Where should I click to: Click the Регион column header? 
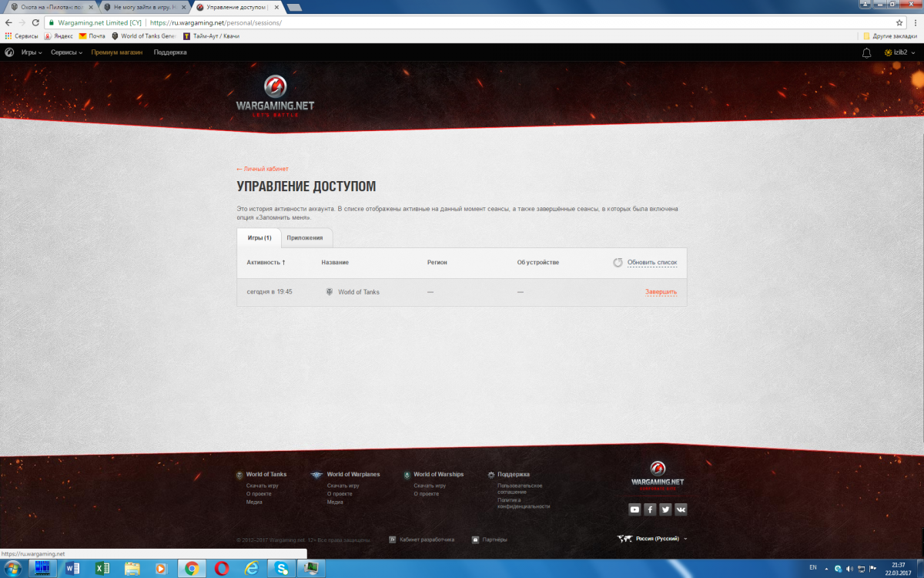(437, 263)
